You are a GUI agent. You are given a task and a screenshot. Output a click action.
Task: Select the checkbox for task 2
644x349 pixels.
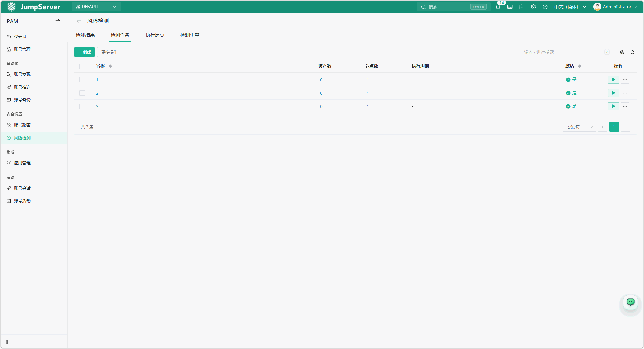click(x=82, y=93)
